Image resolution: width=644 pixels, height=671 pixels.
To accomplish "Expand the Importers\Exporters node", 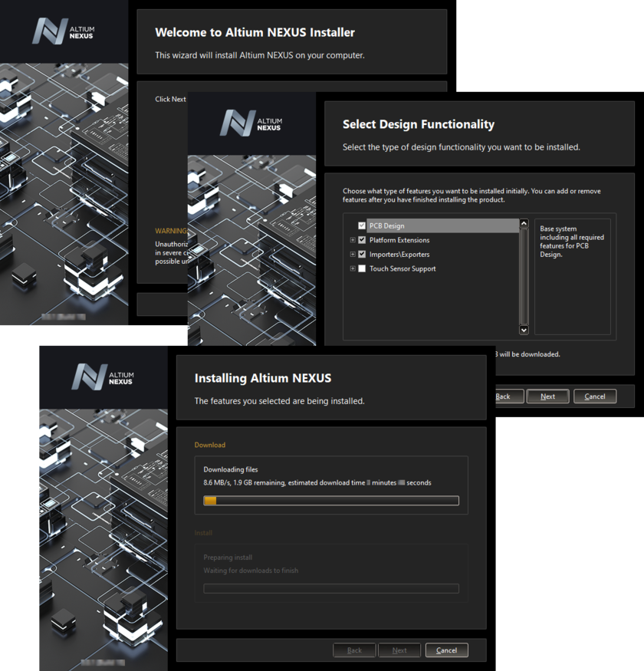I will point(351,255).
